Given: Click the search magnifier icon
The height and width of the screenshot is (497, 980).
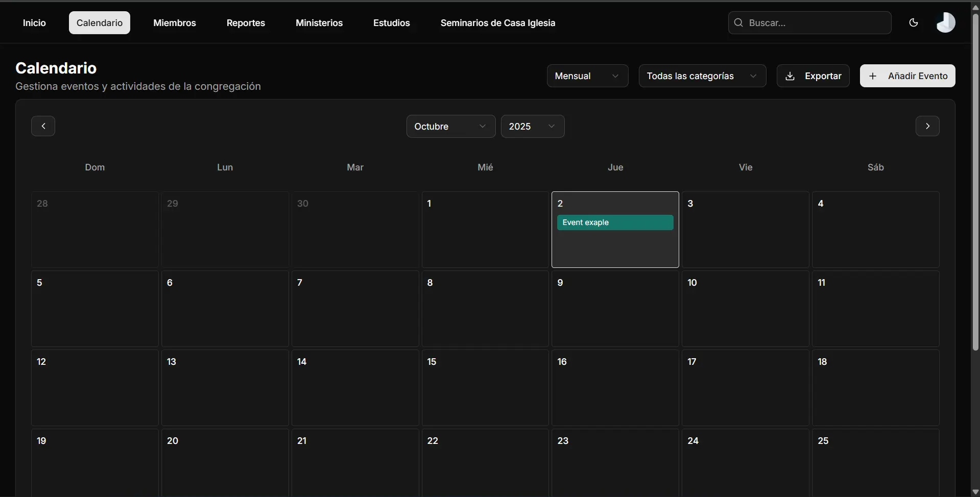Looking at the screenshot, I should click(738, 22).
